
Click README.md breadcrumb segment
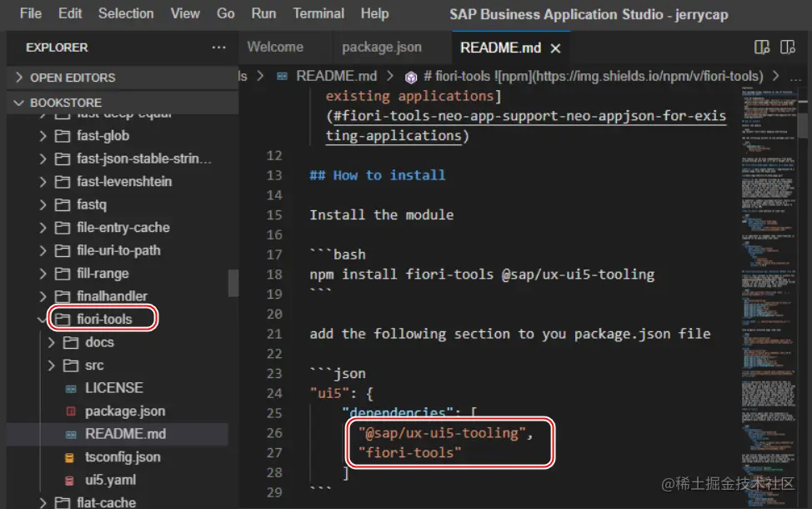pos(336,76)
